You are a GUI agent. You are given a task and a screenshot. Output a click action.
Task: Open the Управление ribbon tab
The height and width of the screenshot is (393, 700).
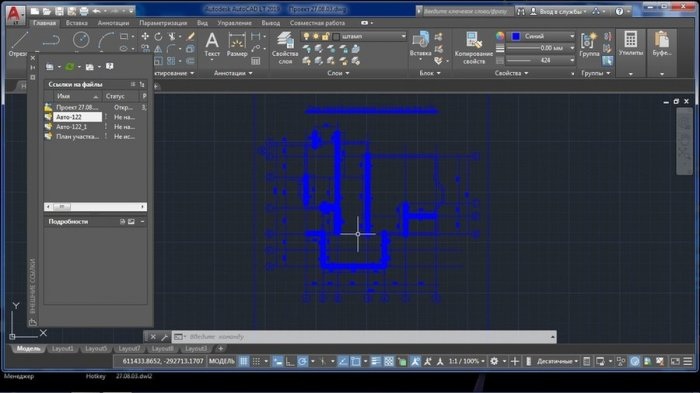[234, 23]
